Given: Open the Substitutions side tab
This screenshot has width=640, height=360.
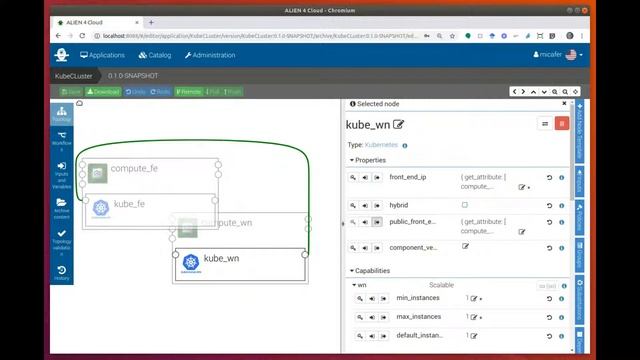Looking at the screenshot, I should point(579,300).
